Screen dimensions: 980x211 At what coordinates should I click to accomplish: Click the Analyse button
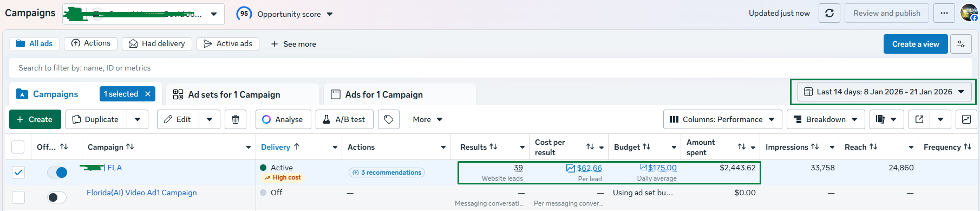(283, 119)
